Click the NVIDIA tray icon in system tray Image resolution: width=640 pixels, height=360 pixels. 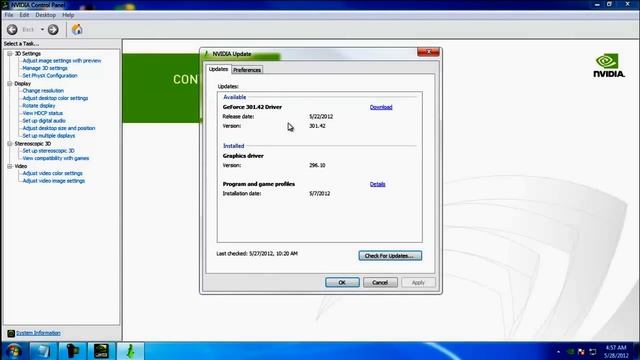coord(571,351)
